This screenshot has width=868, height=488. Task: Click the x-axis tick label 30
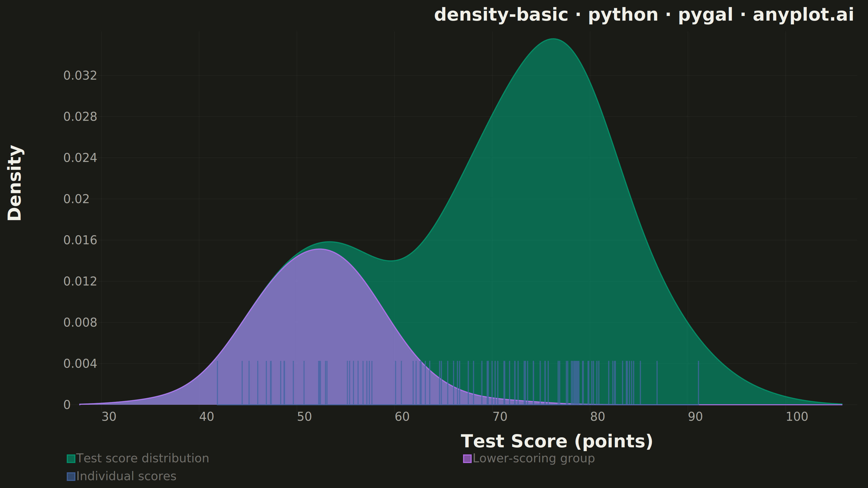click(109, 417)
